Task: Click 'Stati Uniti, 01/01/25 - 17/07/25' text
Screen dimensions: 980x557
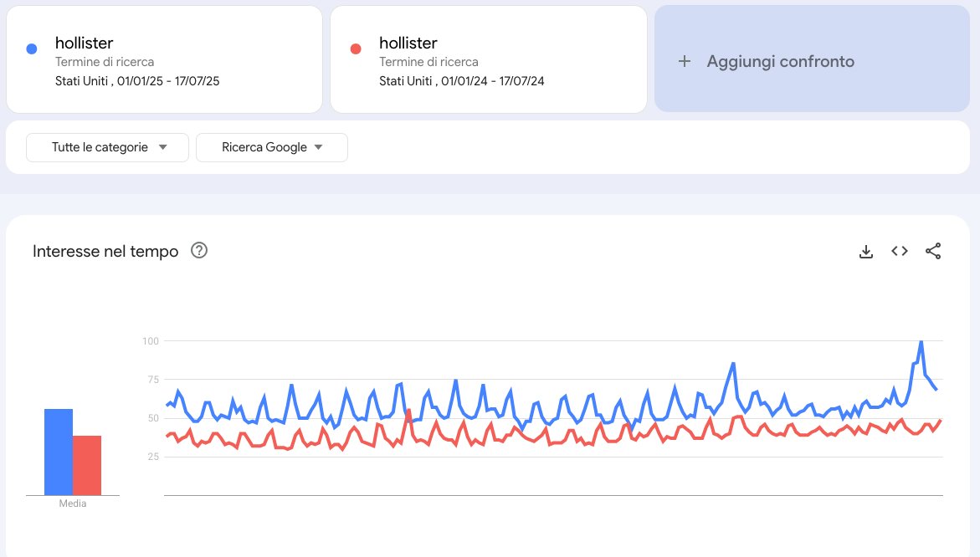Action: click(x=137, y=81)
